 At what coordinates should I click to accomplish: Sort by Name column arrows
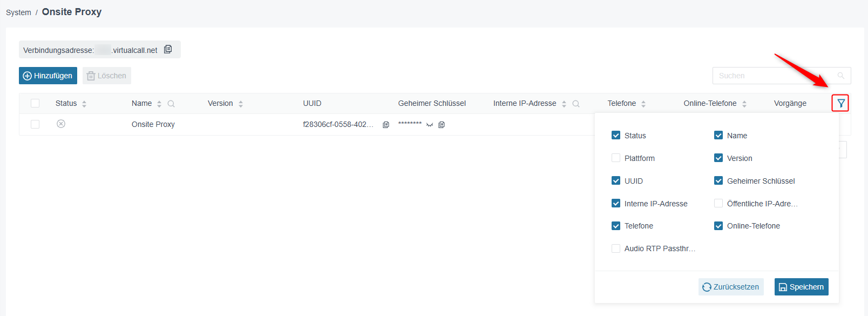click(x=159, y=104)
